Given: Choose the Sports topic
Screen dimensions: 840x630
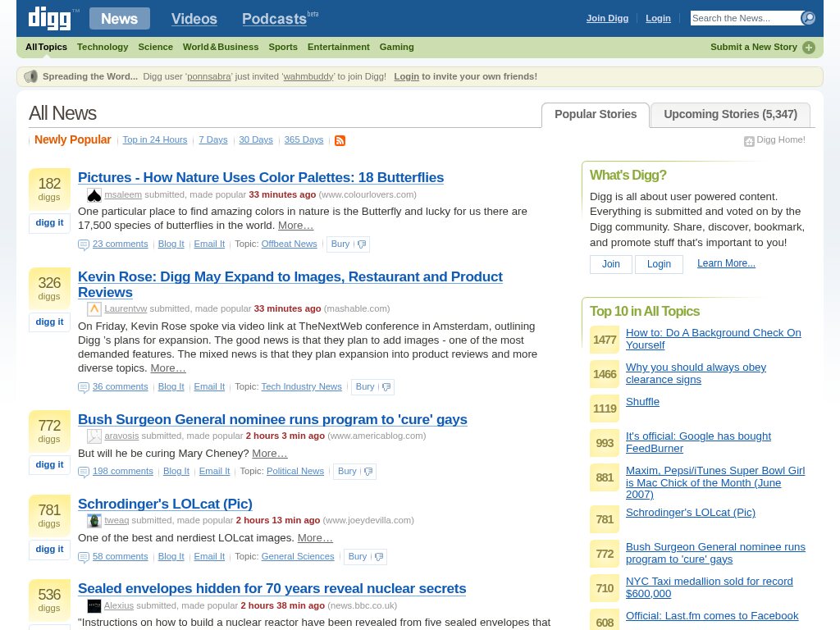Looking at the screenshot, I should [283, 47].
